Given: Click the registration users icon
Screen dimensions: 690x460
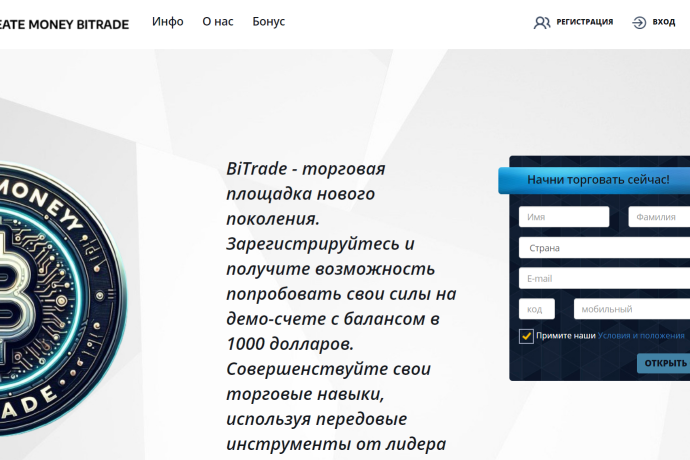Looking at the screenshot, I should pyautogui.click(x=542, y=22).
